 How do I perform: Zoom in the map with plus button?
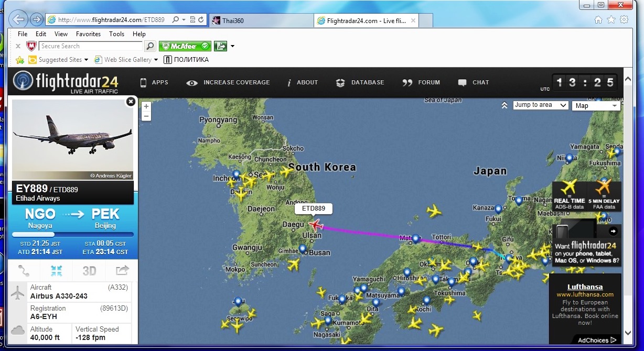pyautogui.click(x=146, y=106)
